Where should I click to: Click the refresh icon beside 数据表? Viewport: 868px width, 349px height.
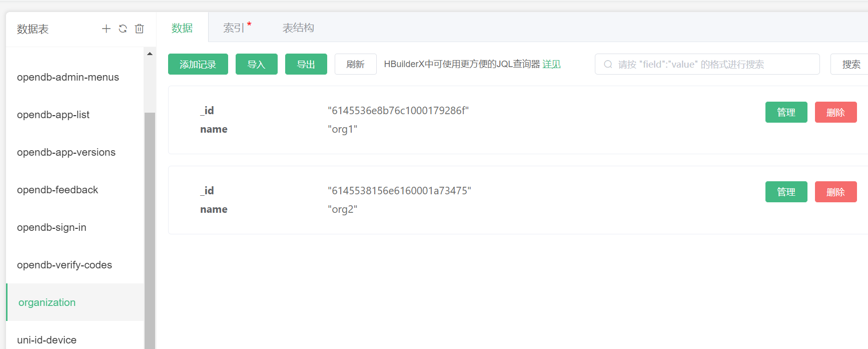pos(123,29)
